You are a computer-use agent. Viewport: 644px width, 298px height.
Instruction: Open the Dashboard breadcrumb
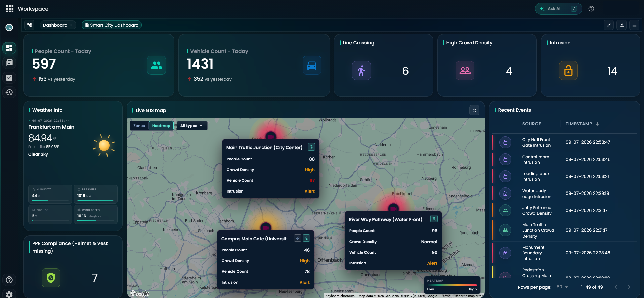point(58,25)
